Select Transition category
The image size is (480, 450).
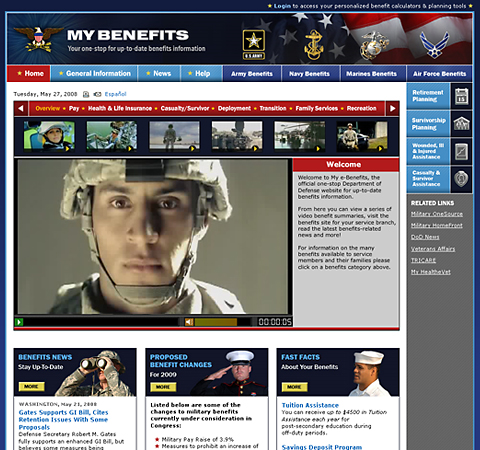[x=273, y=108]
